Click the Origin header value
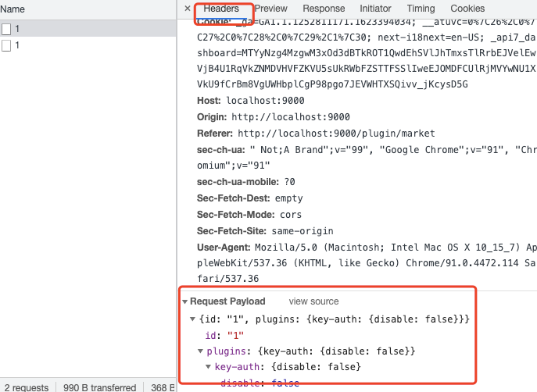This screenshot has height=392, width=537. click(291, 117)
